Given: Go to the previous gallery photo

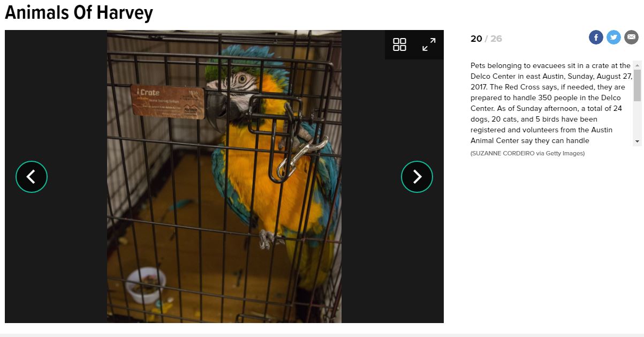Looking at the screenshot, I should point(32,177).
